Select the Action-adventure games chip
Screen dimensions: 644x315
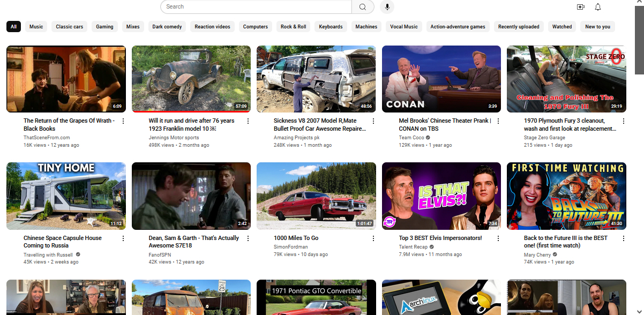[458, 27]
